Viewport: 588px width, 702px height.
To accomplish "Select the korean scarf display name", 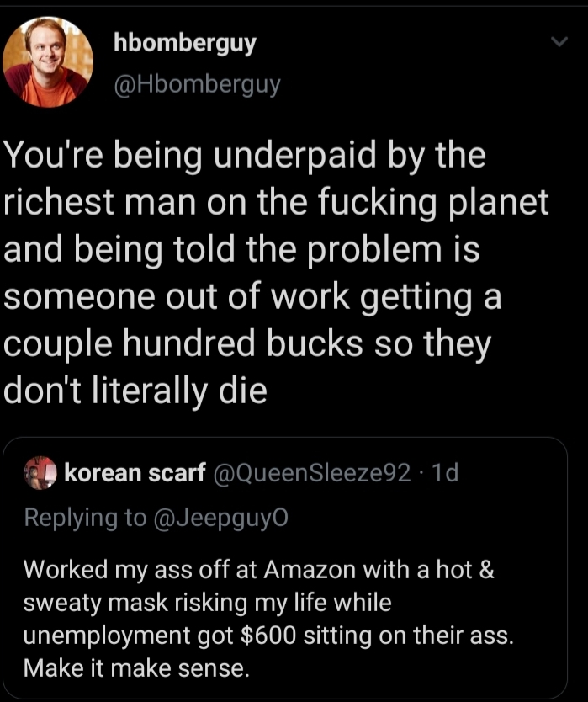I will 135,474.
